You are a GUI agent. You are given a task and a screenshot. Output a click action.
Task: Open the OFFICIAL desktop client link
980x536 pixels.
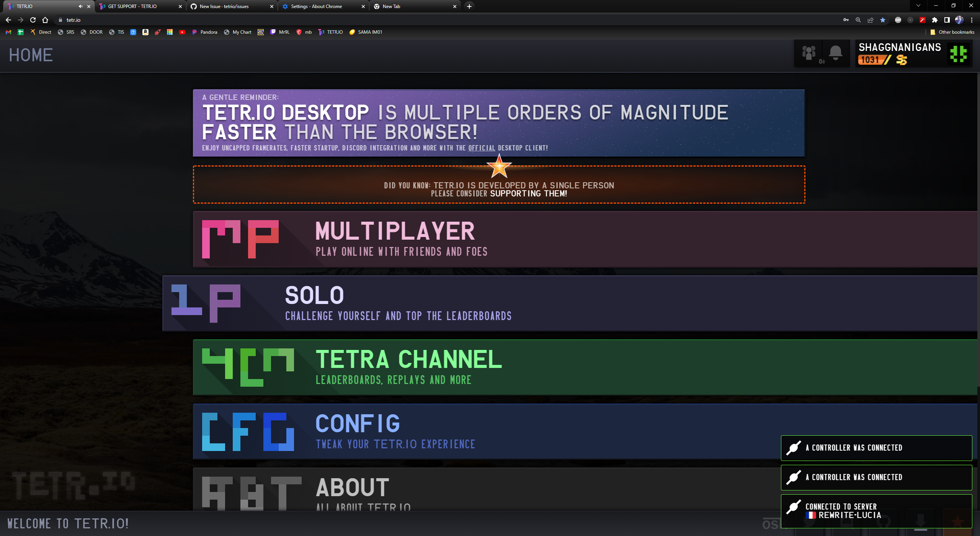point(482,148)
